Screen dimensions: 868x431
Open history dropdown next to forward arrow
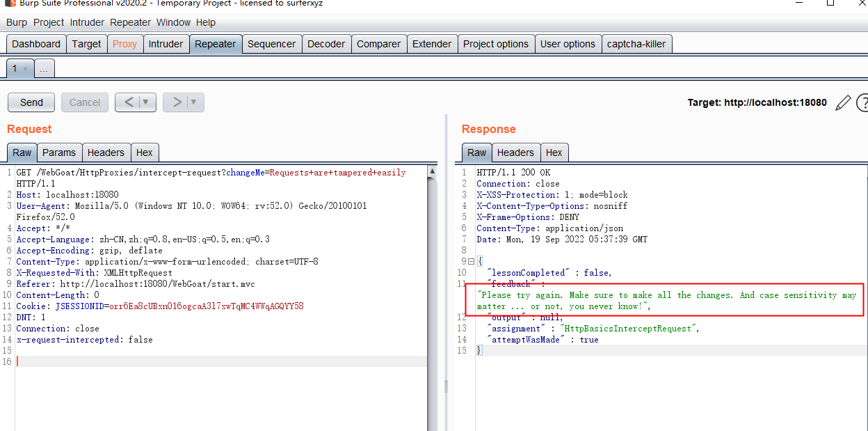(193, 102)
